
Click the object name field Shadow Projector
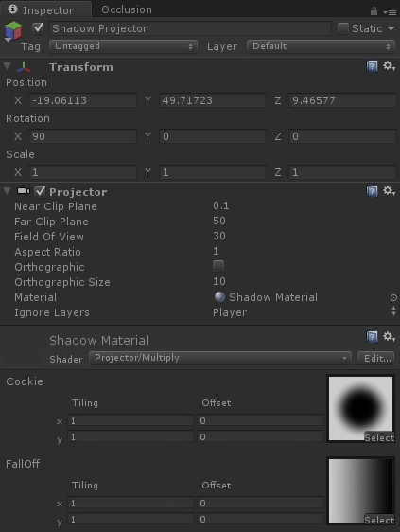[x=190, y=28]
